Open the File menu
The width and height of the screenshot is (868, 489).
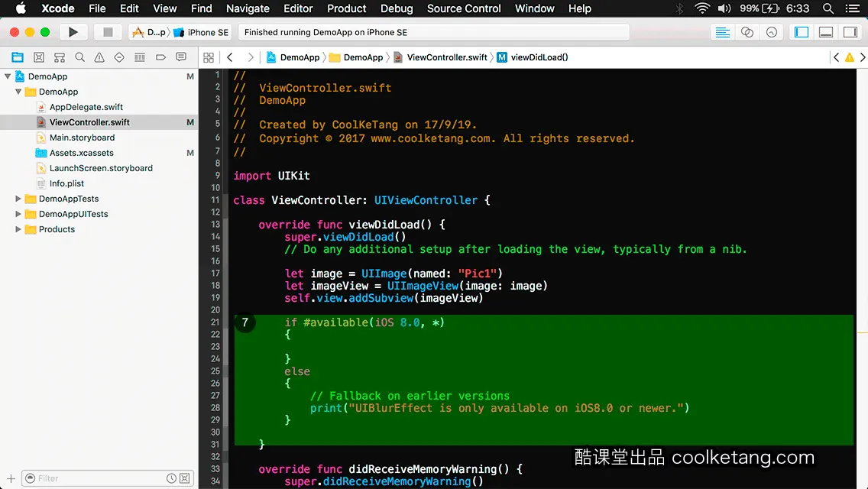pyautogui.click(x=97, y=8)
